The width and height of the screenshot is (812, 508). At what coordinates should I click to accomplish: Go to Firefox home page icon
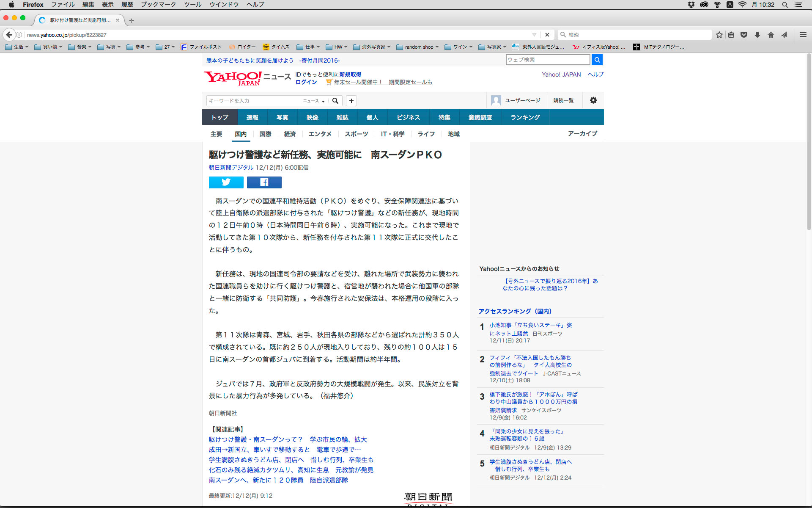[771, 35]
